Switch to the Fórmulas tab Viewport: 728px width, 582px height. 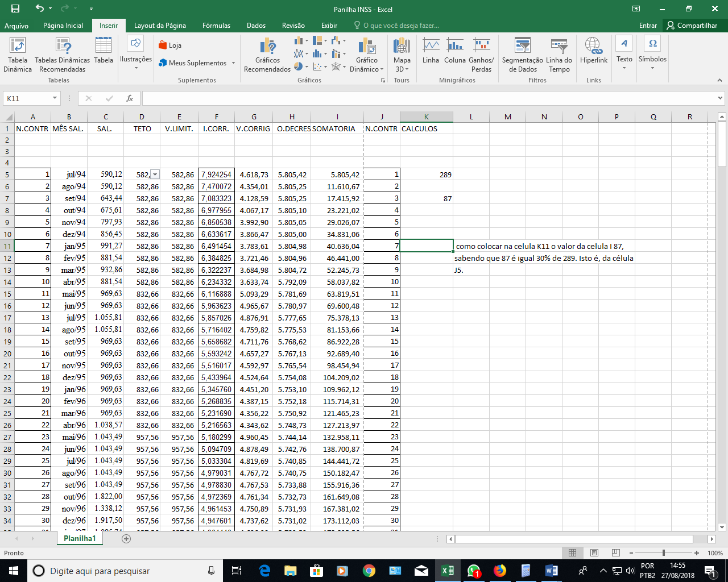pyautogui.click(x=216, y=26)
